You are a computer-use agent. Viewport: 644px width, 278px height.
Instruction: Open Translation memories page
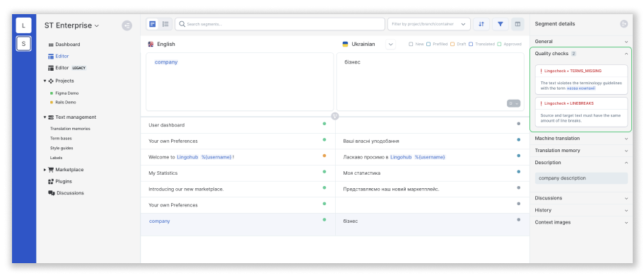(70, 129)
